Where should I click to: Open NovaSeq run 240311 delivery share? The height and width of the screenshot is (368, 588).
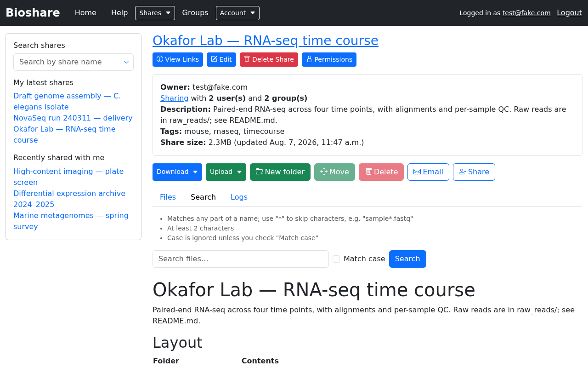[x=73, y=118]
